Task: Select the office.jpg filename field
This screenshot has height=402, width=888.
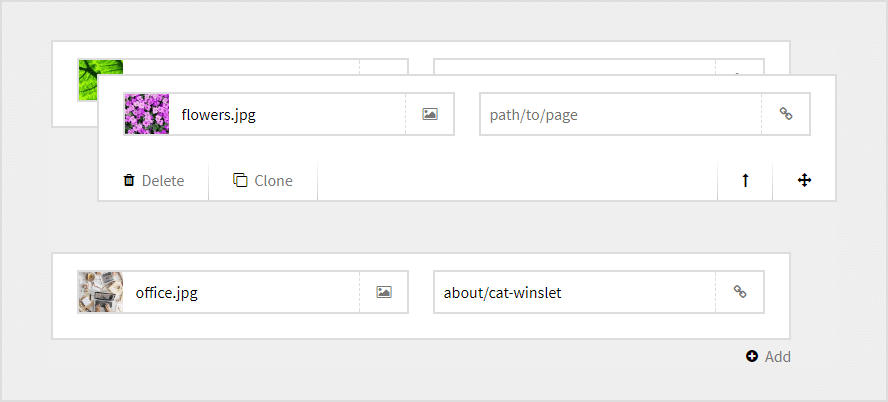Action: coord(240,292)
